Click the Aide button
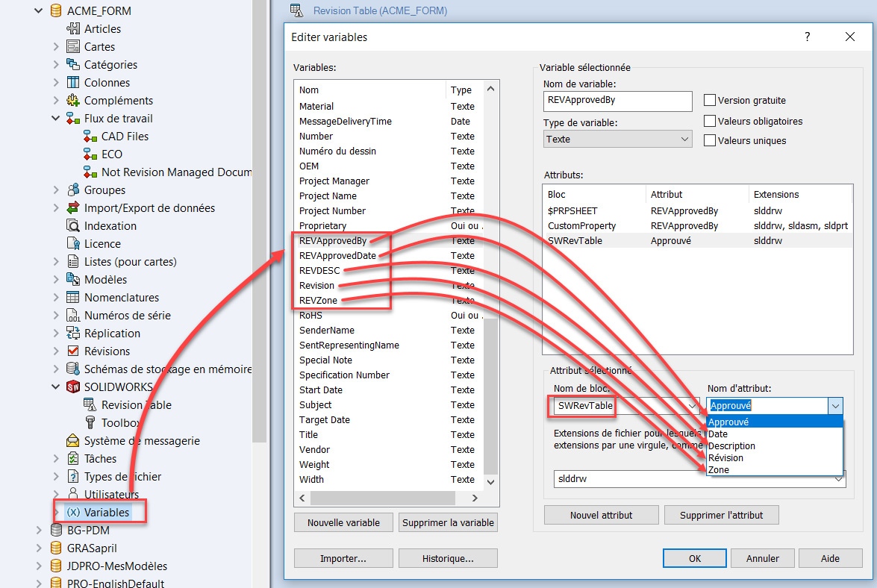The width and height of the screenshot is (877, 588). point(830,558)
